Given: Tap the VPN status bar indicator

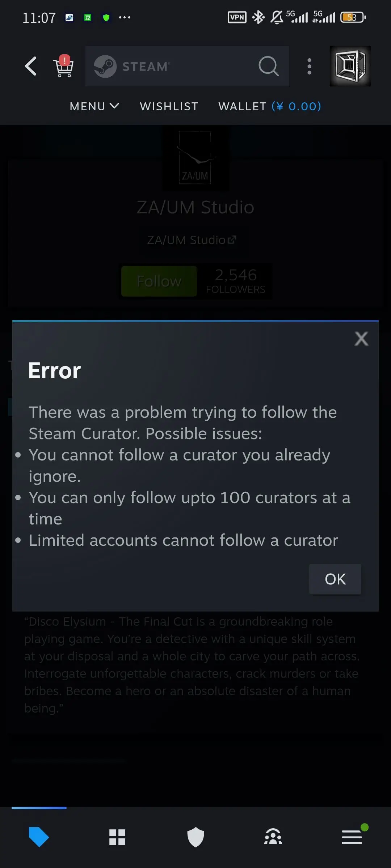Looking at the screenshot, I should pos(237,17).
